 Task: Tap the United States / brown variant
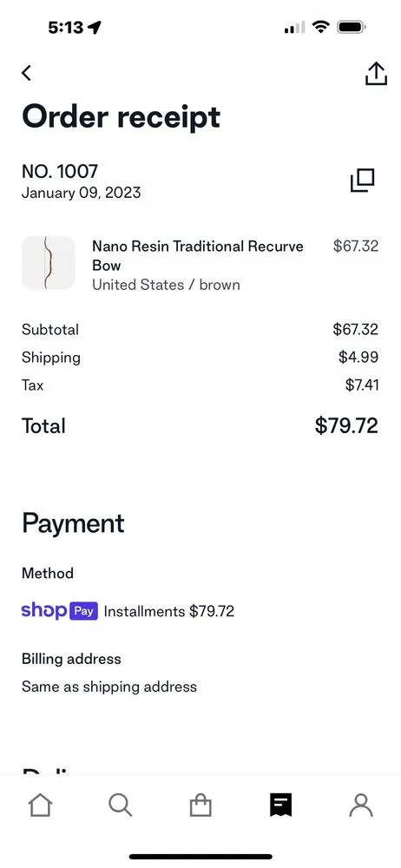[166, 285]
